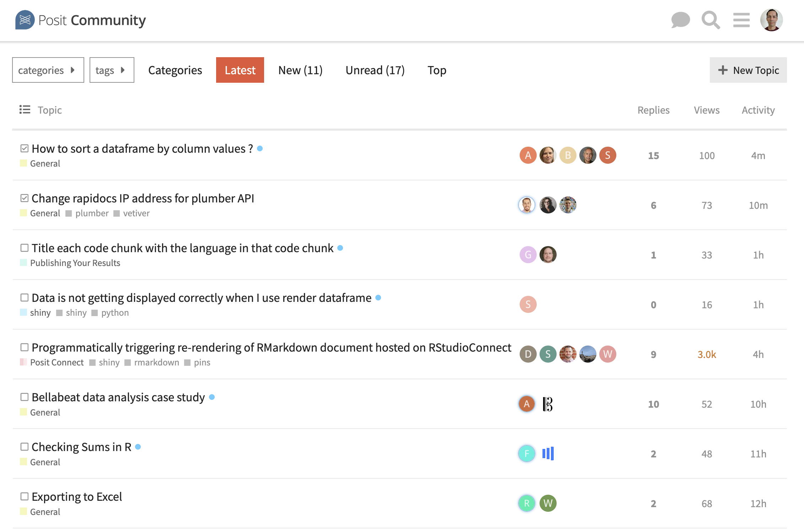Viewport: 804px width, 532px height.
Task: Switch to the Top tab
Action: coord(436,70)
